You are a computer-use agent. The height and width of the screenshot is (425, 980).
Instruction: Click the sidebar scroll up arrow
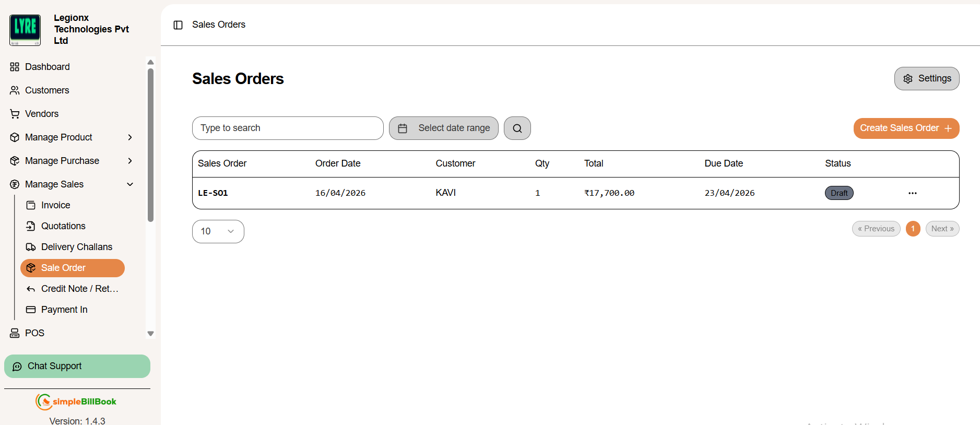click(x=151, y=62)
